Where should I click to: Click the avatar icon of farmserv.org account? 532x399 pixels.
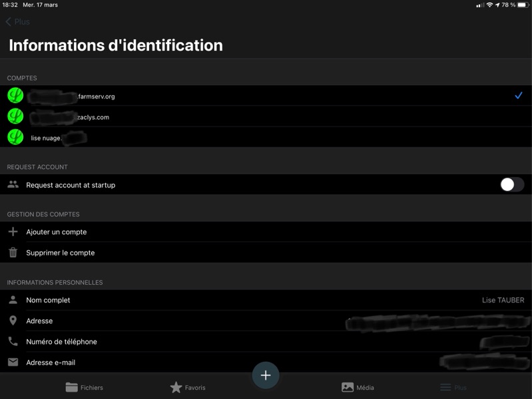15,96
